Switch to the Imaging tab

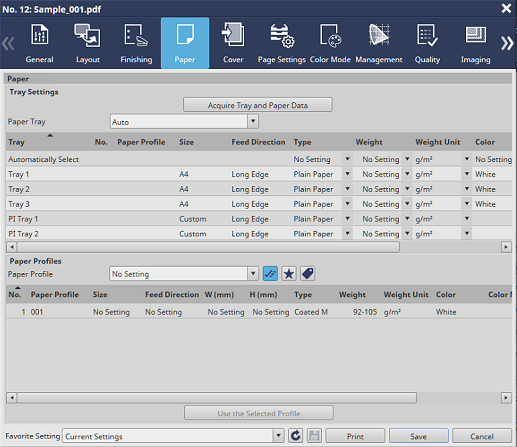475,43
